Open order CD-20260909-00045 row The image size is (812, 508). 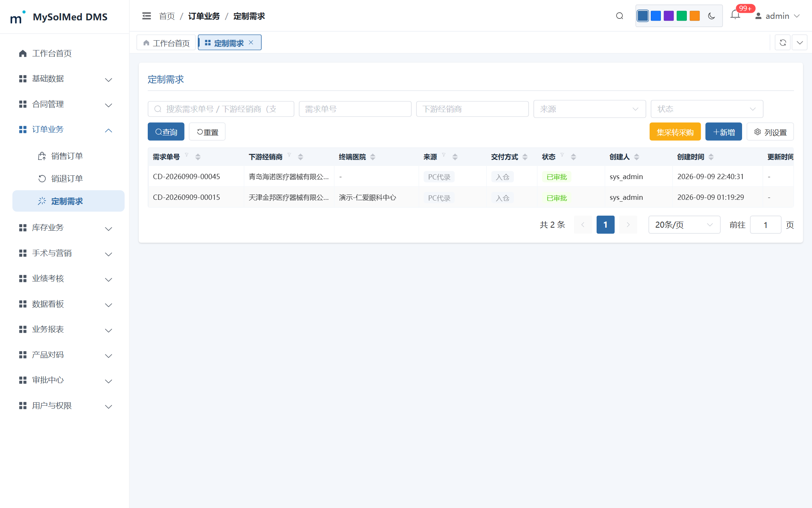tap(471, 176)
